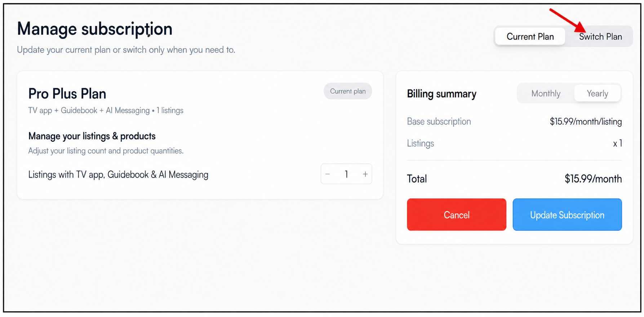The width and height of the screenshot is (644, 317).
Task: Click the Current plan badge
Action: [x=348, y=91]
